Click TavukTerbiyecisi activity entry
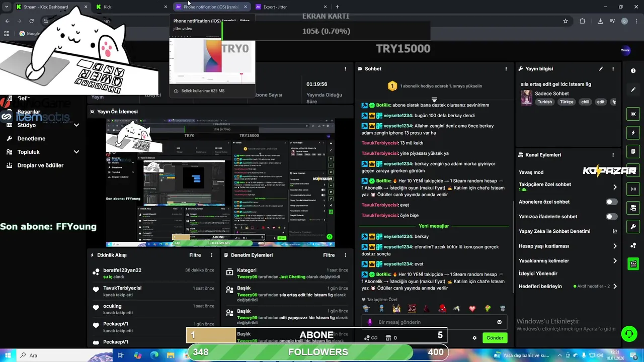 coord(153,292)
